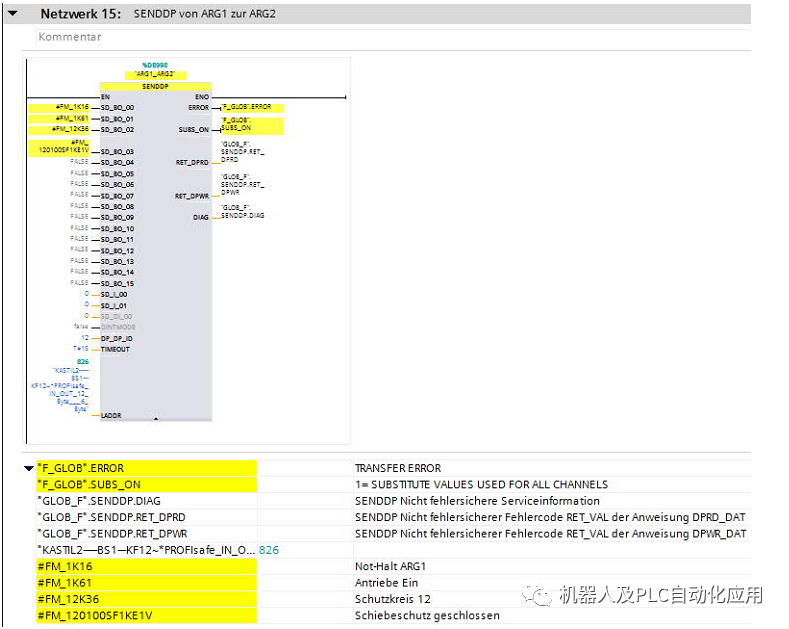Click the EN input of SENDDP
The image size is (789, 629).
[x=106, y=97]
